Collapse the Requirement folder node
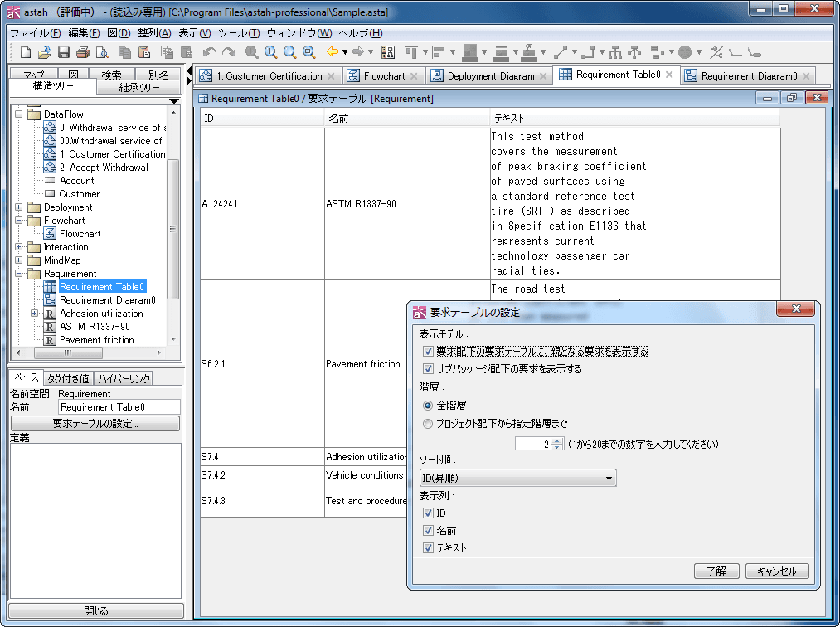This screenshot has height=627, width=840. 19,274
